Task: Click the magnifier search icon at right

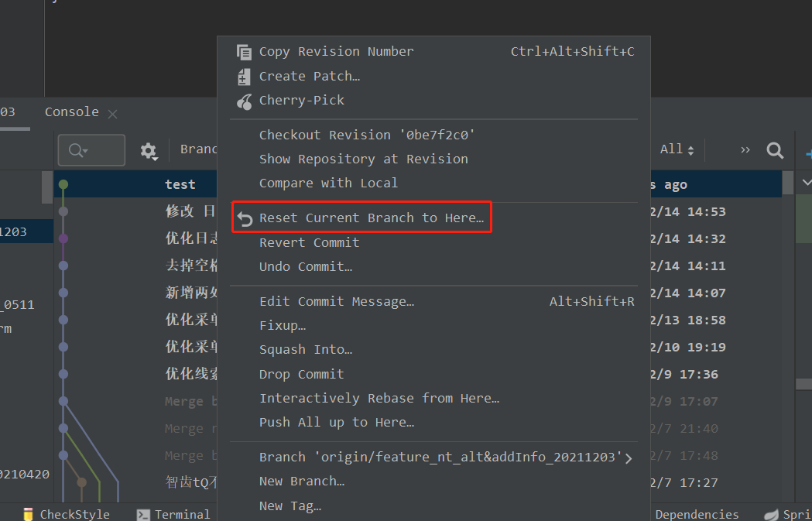Action: 775,150
